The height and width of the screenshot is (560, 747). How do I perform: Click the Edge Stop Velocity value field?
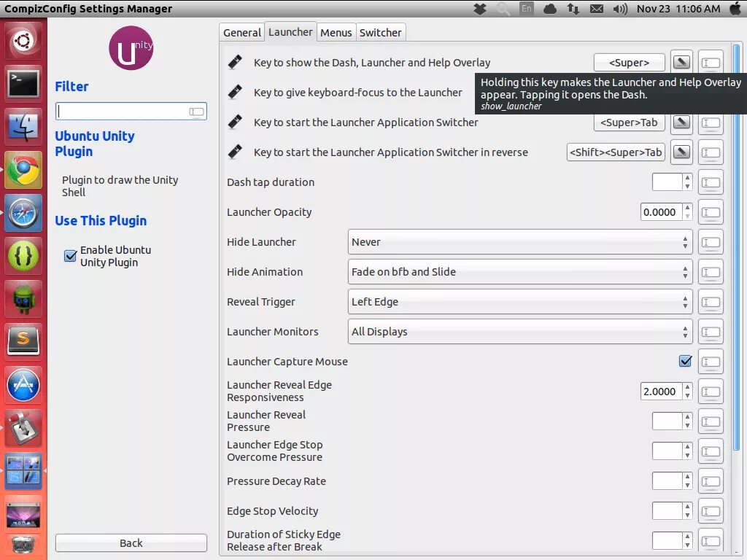click(x=667, y=511)
